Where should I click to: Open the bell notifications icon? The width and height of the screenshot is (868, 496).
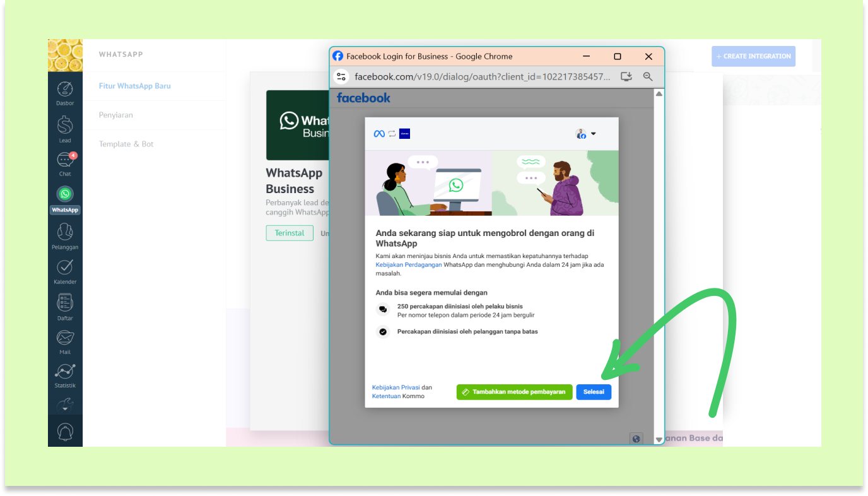tap(65, 432)
